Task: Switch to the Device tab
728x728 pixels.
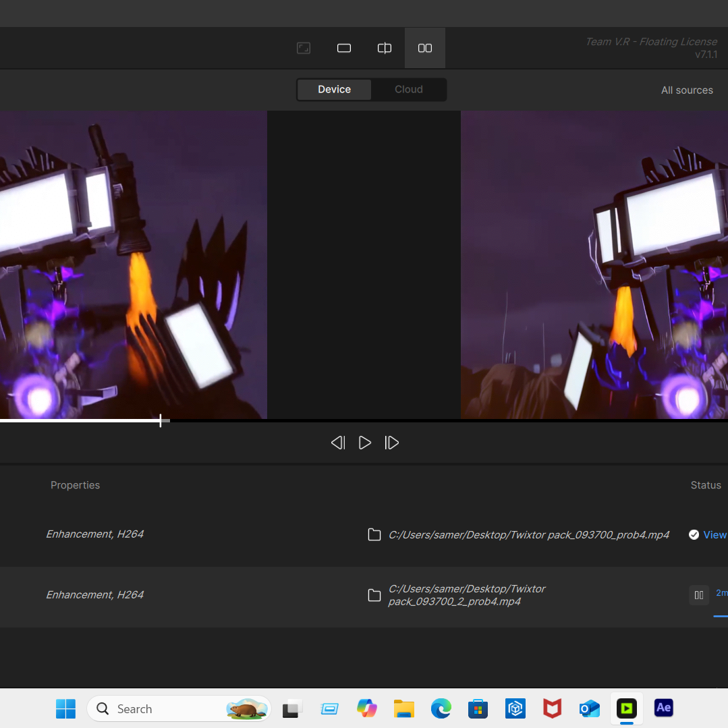Action: [334, 89]
